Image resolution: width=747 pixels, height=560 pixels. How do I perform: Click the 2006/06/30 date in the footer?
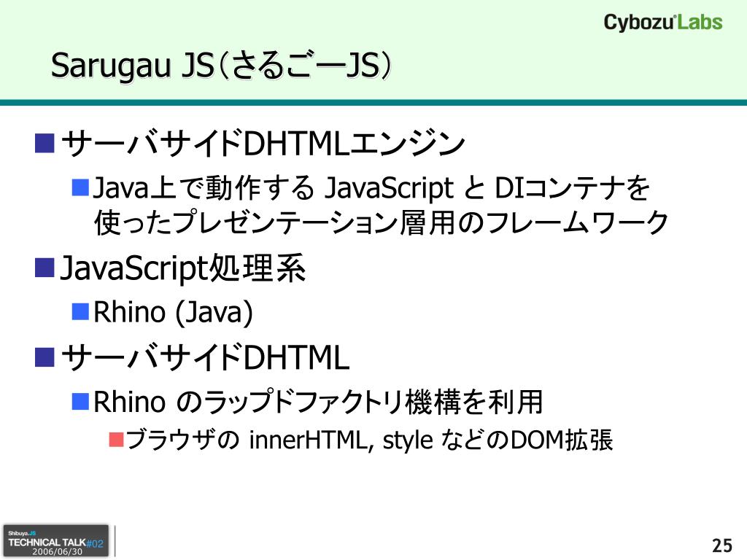tap(57, 552)
